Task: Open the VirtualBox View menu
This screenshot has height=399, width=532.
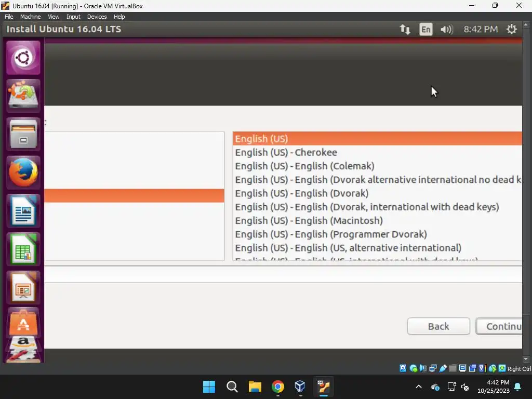Action: [x=54, y=17]
